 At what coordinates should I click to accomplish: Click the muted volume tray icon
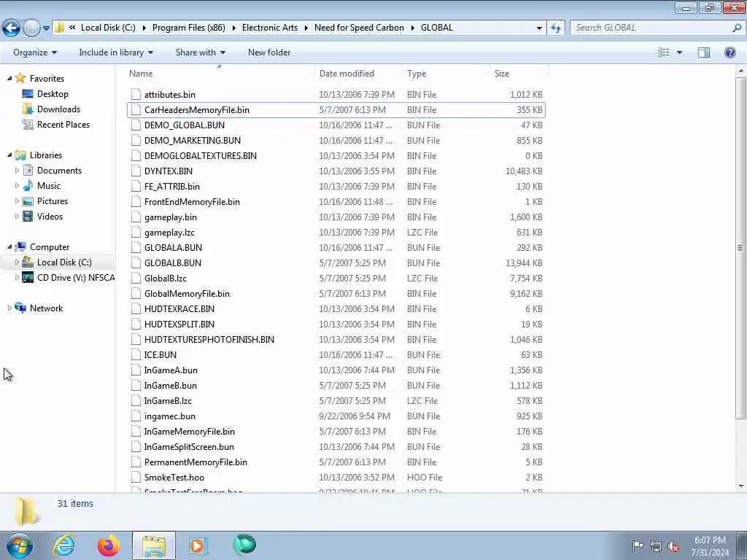tap(673, 546)
